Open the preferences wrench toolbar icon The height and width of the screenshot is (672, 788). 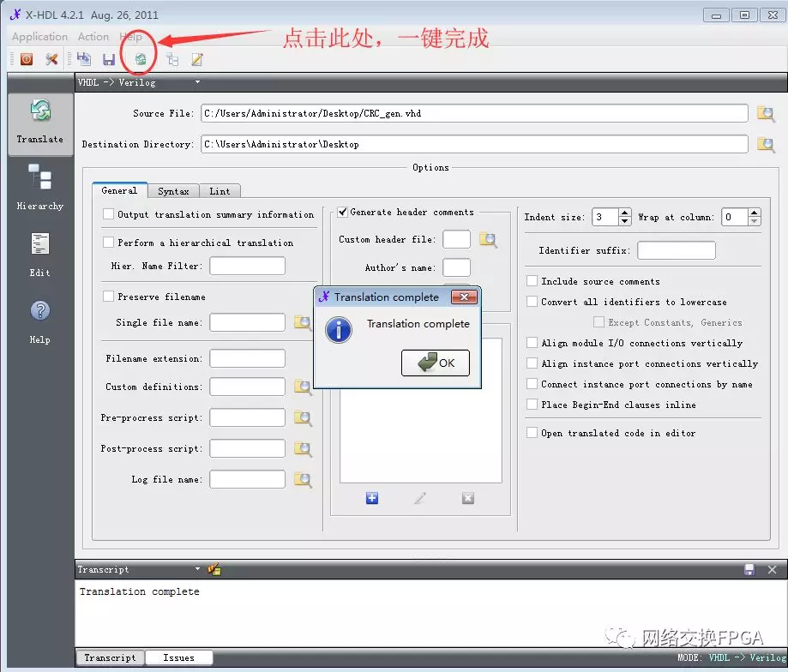coord(51,59)
